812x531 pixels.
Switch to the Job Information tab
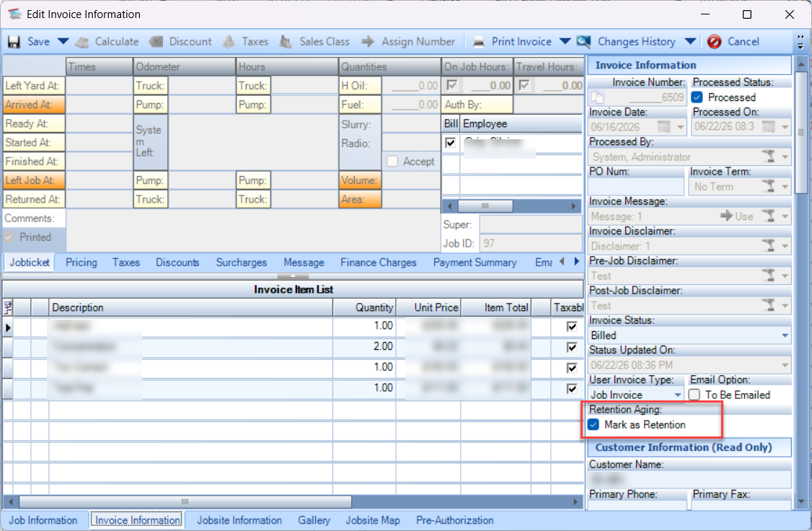(43, 520)
